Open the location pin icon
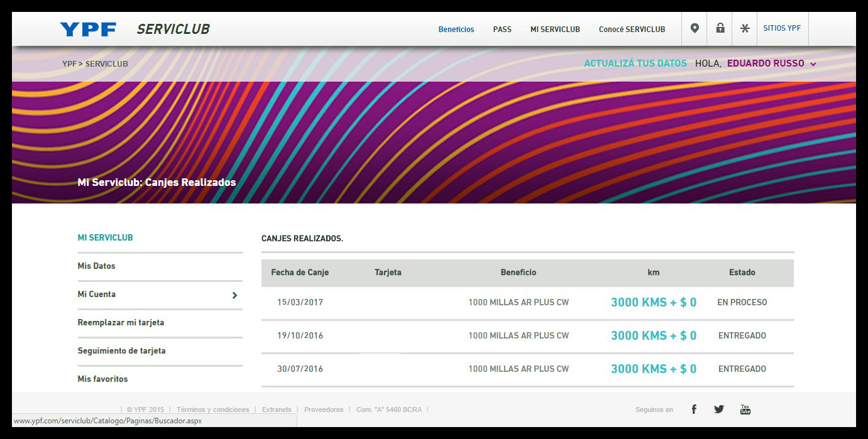This screenshot has height=439, width=868. point(695,29)
